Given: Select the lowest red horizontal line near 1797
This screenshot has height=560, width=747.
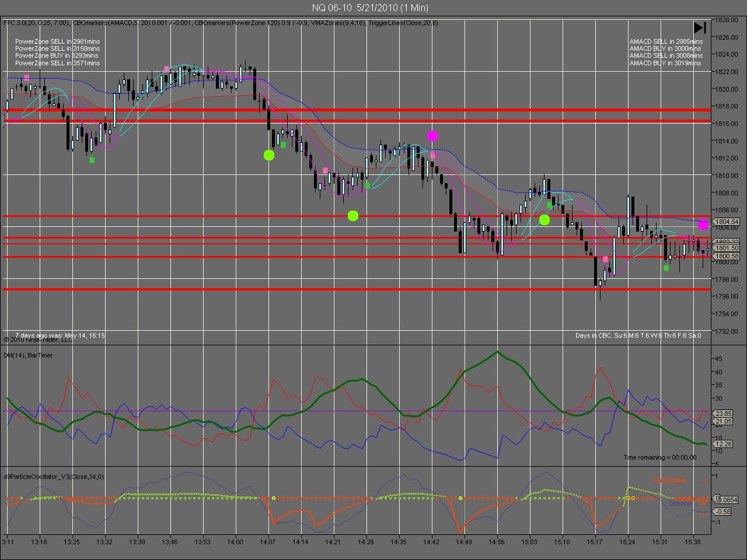Looking at the screenshot, I should click(x=357, y=289).
